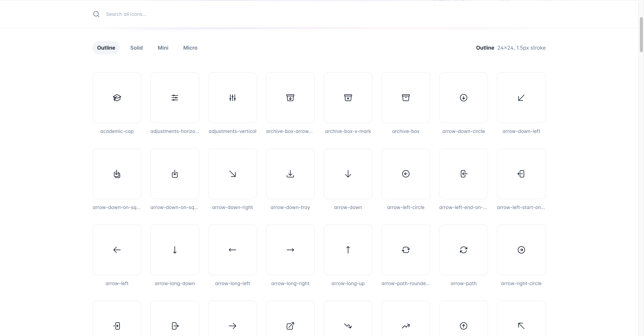Image resolution: width=644 pixels, height=336 pixels.
Task: Focus the 'Search all icons...' field
Action: point(319,14)
